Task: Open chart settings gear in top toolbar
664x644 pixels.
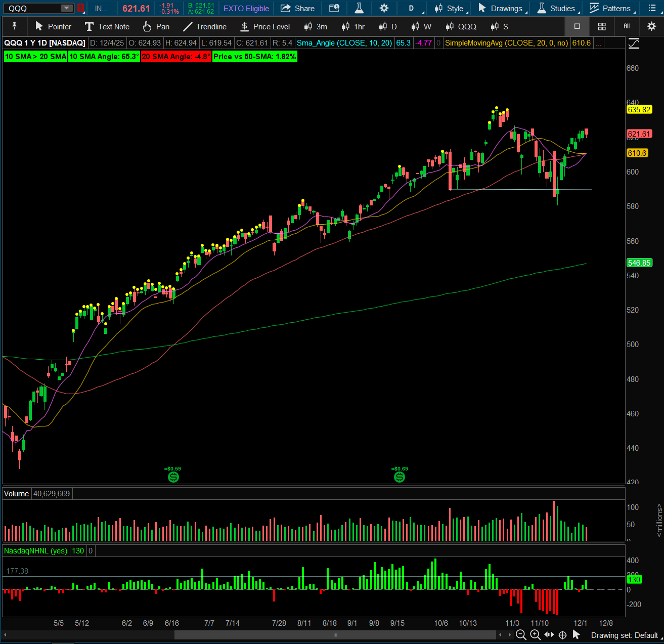Action: pyautogui.click(x=384, y=8)
